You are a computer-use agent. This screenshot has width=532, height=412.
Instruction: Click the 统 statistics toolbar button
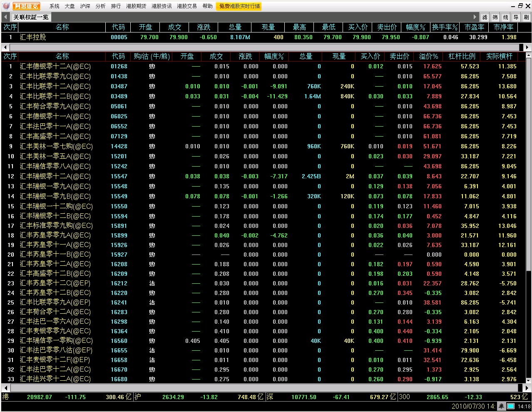[506, 17]
